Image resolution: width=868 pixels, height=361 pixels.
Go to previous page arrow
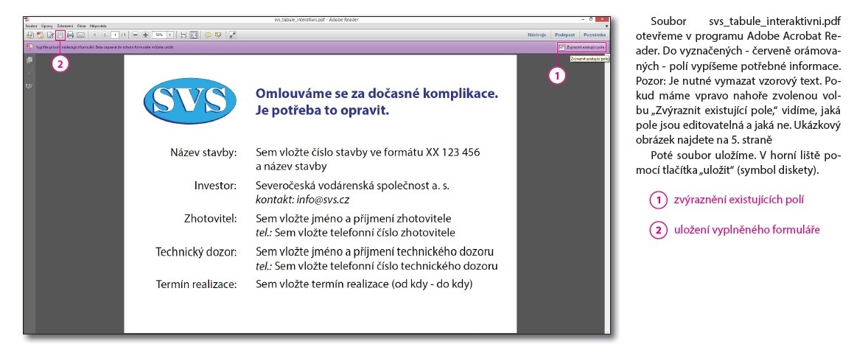coord(94,35)
